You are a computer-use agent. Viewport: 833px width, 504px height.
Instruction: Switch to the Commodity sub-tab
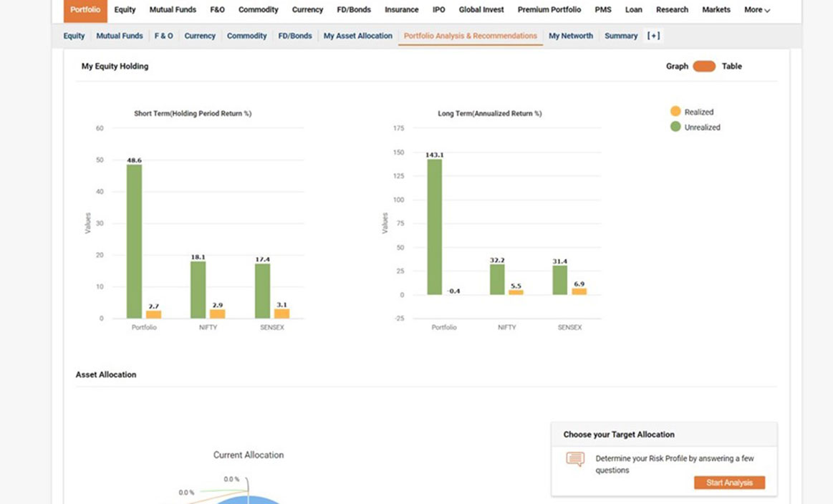246,36
